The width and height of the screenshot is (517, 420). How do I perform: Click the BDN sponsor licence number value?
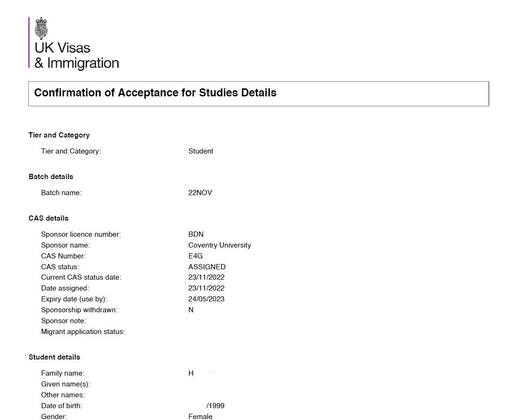(196, 234)
